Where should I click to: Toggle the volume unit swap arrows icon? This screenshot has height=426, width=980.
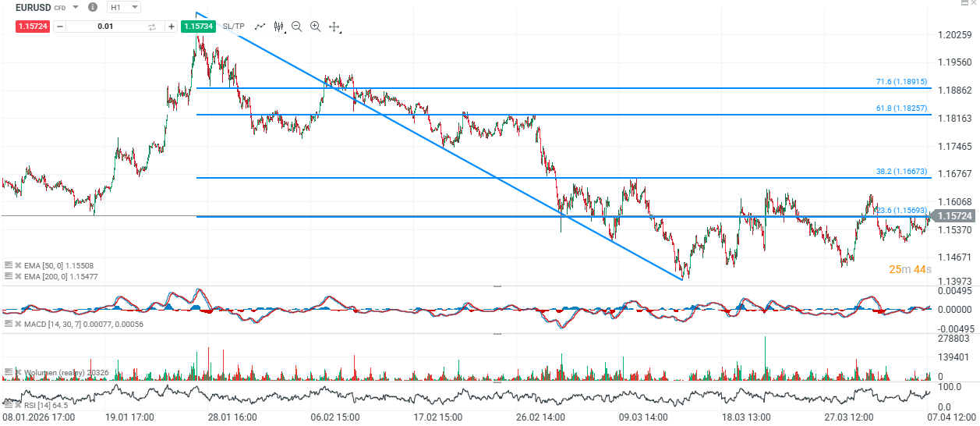152,27
